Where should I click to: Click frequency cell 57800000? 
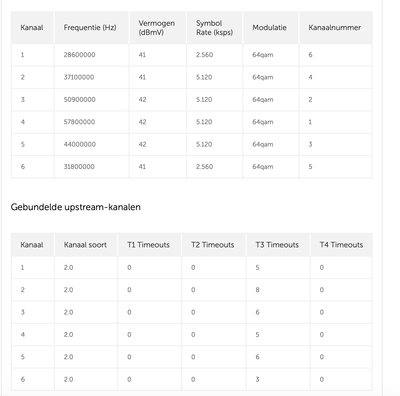point(79,122)
